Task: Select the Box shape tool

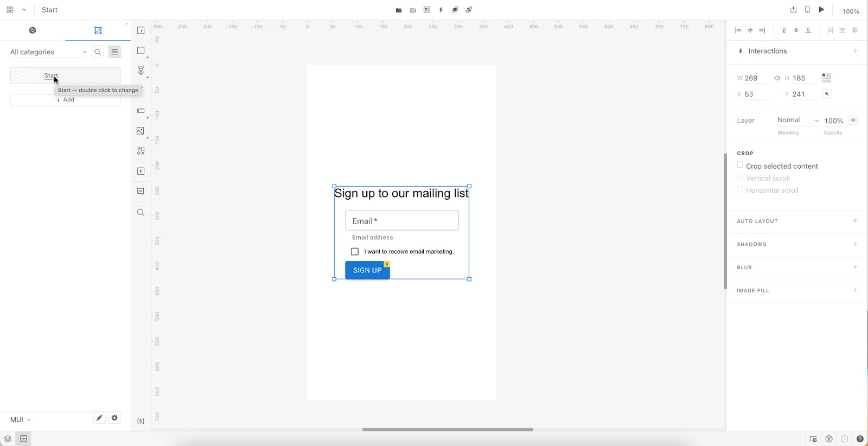Action: click(x=141, y=50)
